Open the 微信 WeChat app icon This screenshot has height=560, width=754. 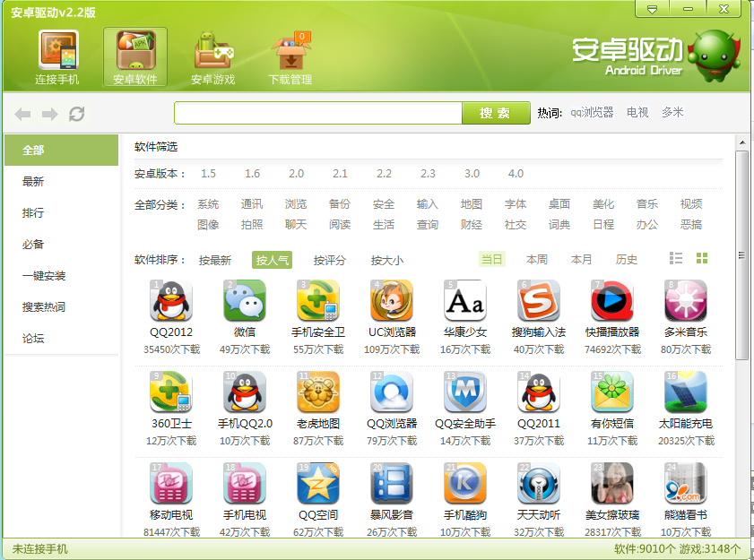tap(245, 301)
